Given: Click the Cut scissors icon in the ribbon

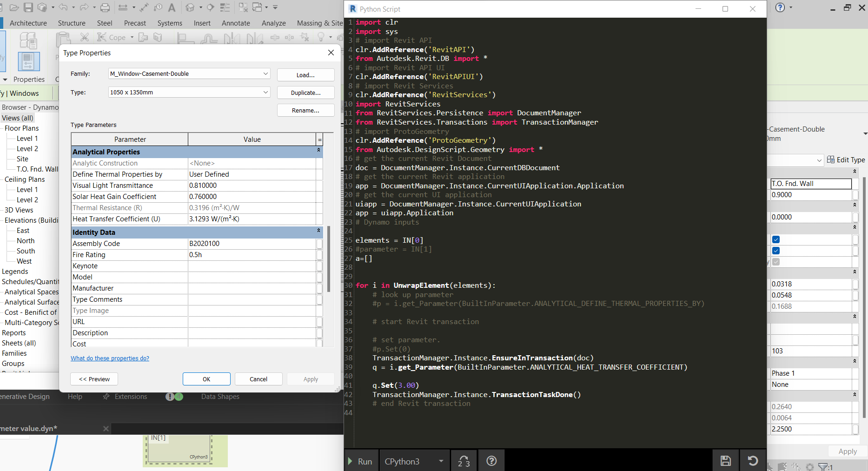Looking at the screenshot, I should [84, 37].
